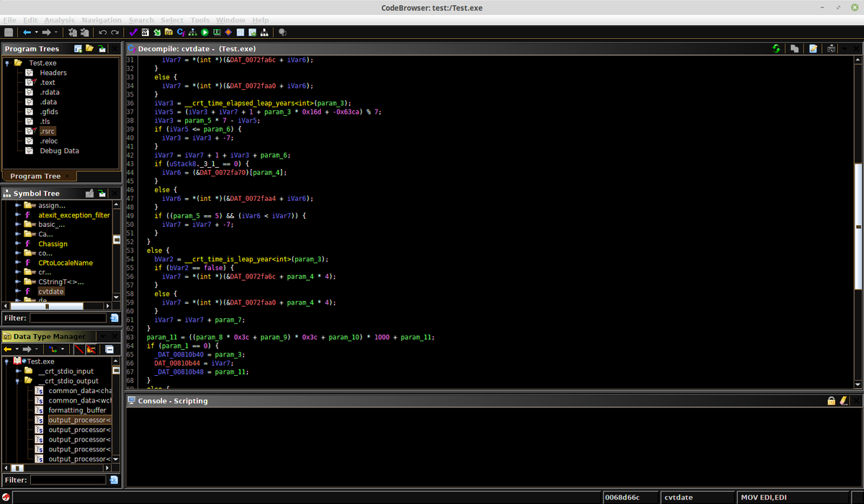Go forward with the right navigation arrow
This screenshot has height=504, width=864.
click(x=46, y=32)
